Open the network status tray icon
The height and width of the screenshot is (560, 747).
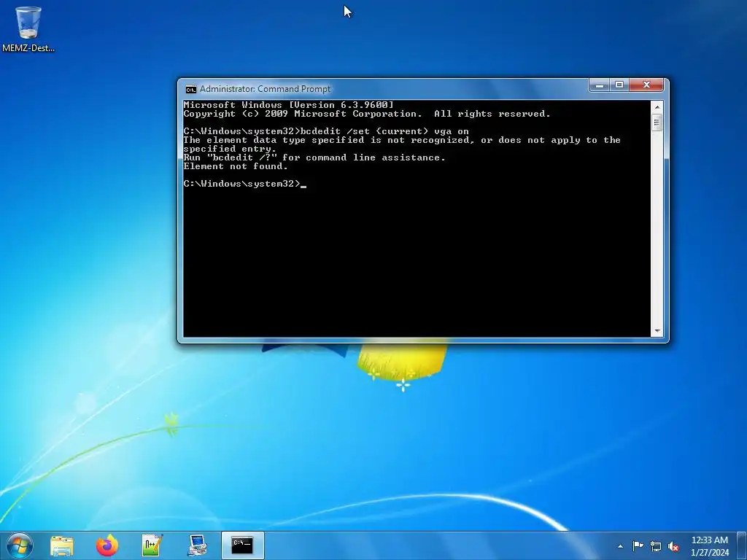[x=656, y=546]
